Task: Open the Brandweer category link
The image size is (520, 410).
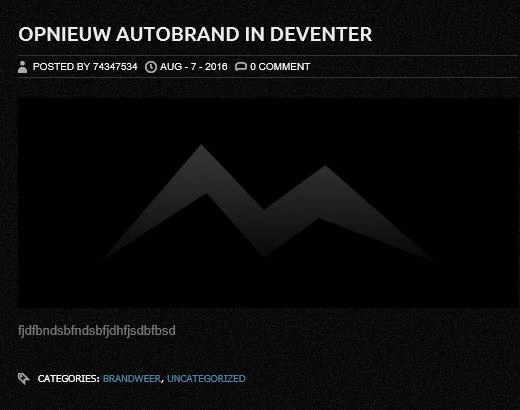Action: 132,379
